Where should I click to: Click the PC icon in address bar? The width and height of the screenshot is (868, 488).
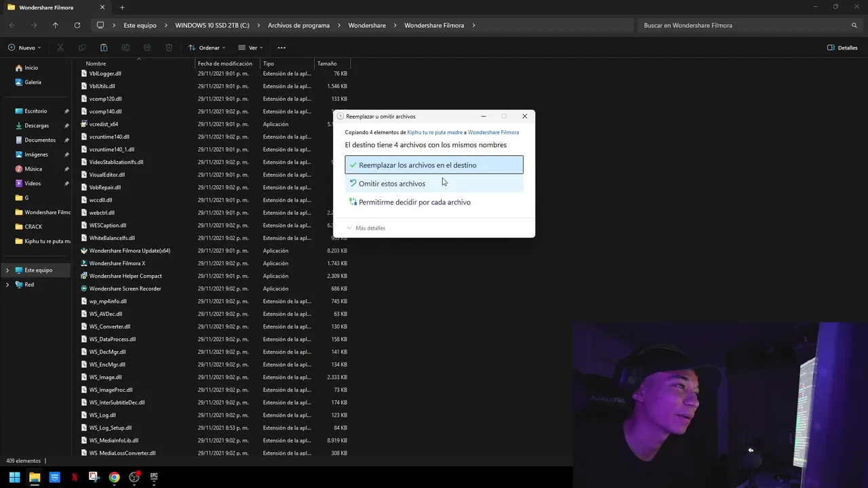click(100, 25)
